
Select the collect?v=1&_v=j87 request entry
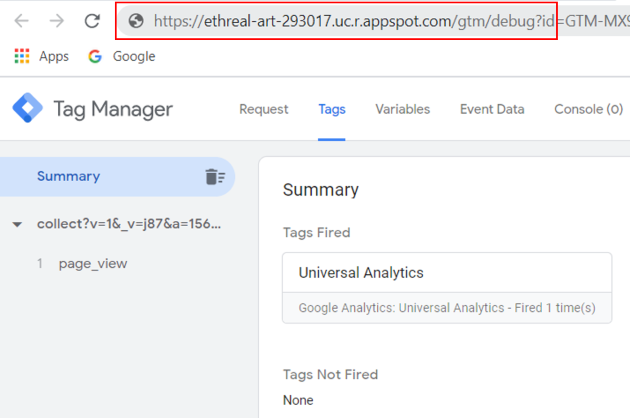click(x=129, y=224)
